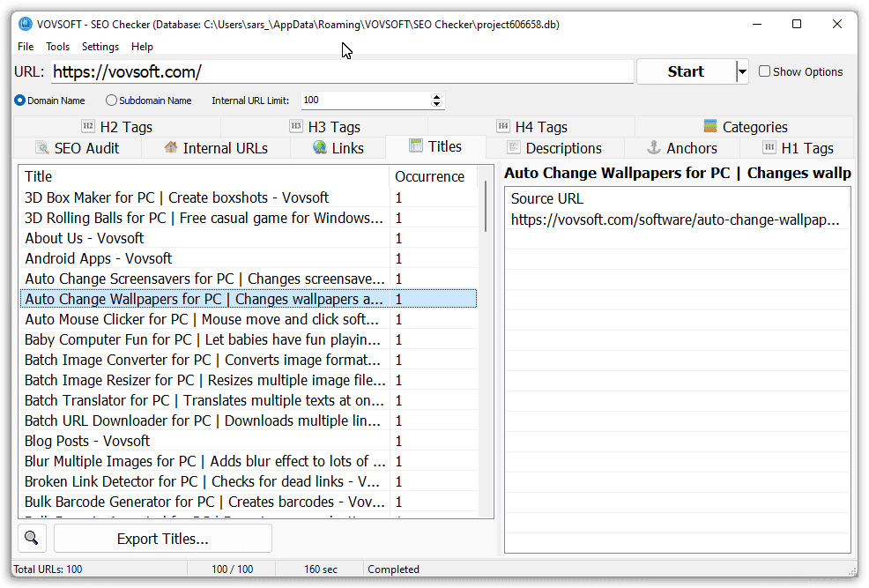Select the 'Batch Image Resizer for PC' row
Image resolution: width=869 pixels, height=588 pixels.
(x=249, y=380)
